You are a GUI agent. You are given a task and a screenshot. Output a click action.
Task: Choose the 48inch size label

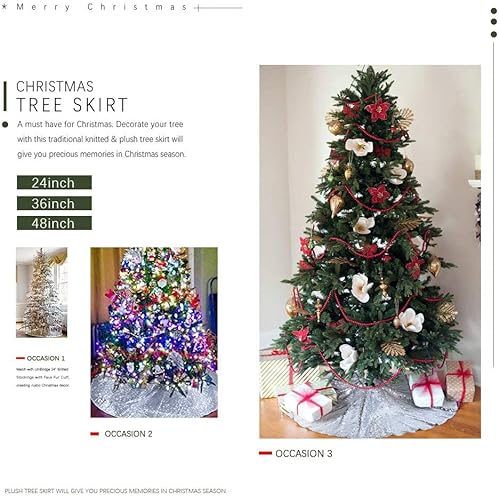pyautogui.click(x=54, y=223)
